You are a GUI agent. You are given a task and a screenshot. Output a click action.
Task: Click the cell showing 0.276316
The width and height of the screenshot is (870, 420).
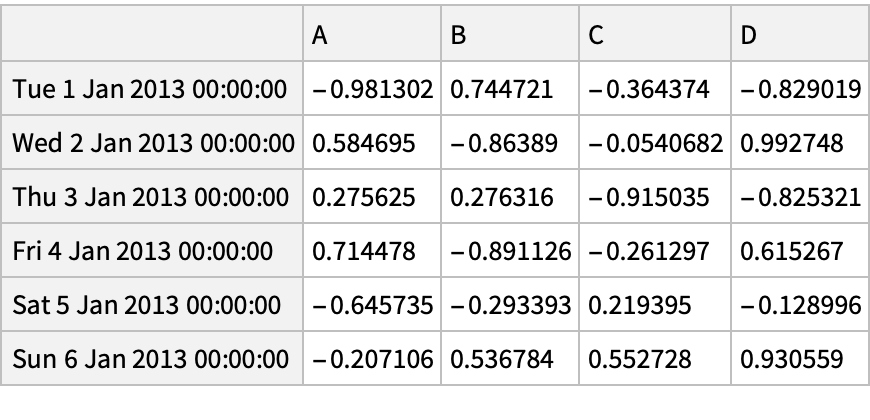(x=511, y=197)
